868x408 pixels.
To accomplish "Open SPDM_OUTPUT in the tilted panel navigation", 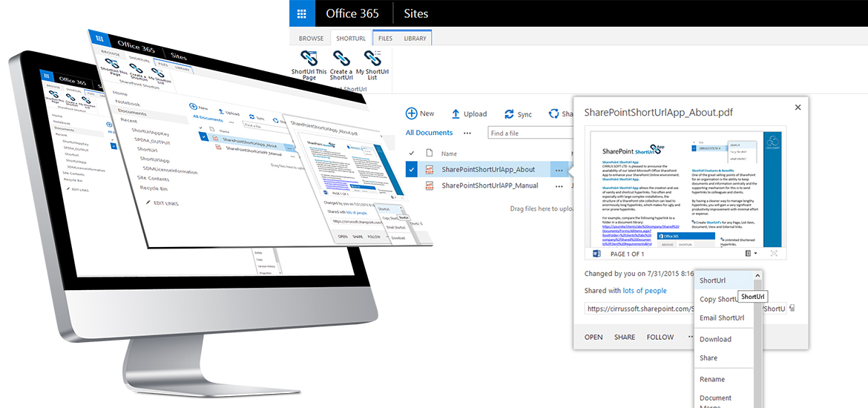I will [x=152, y=141].
